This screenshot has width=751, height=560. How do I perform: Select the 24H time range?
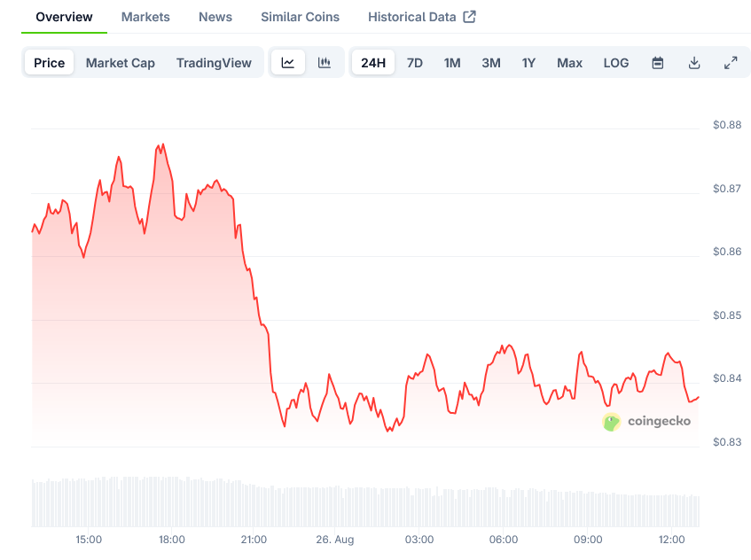[x=373, y=63]
